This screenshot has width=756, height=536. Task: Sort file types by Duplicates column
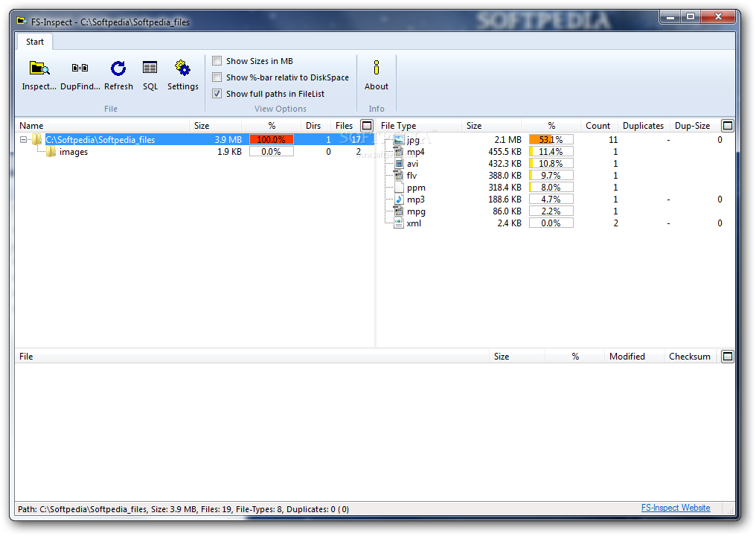click(643, 126)
